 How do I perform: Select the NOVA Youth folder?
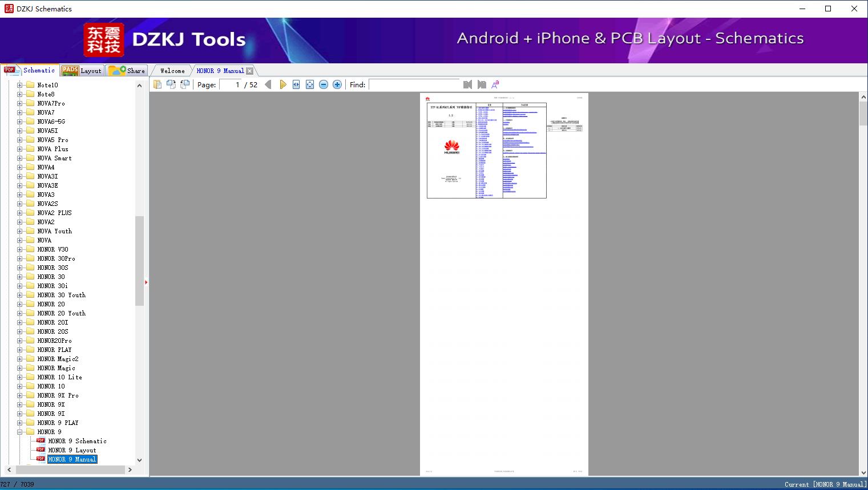(55, 231)
